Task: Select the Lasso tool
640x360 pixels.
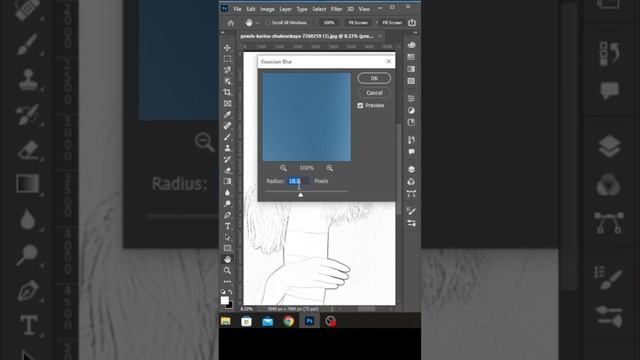Action: click(227, 70)
